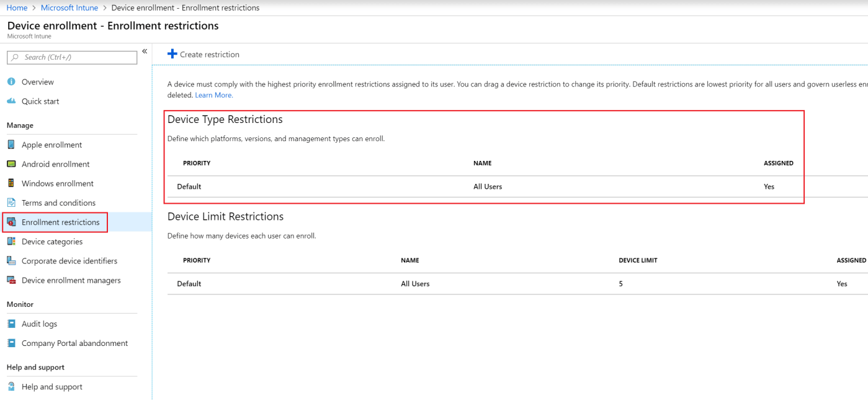This screenshot has width=868, height=400.
Task: Click the Company Portal abandonment icon
Action: (11, 342)
